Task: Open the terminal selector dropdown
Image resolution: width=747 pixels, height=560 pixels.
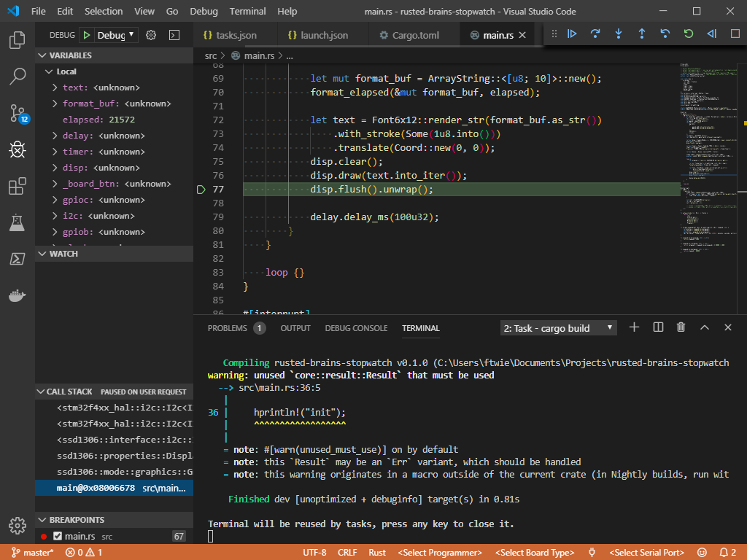Action: click(559, 328)
